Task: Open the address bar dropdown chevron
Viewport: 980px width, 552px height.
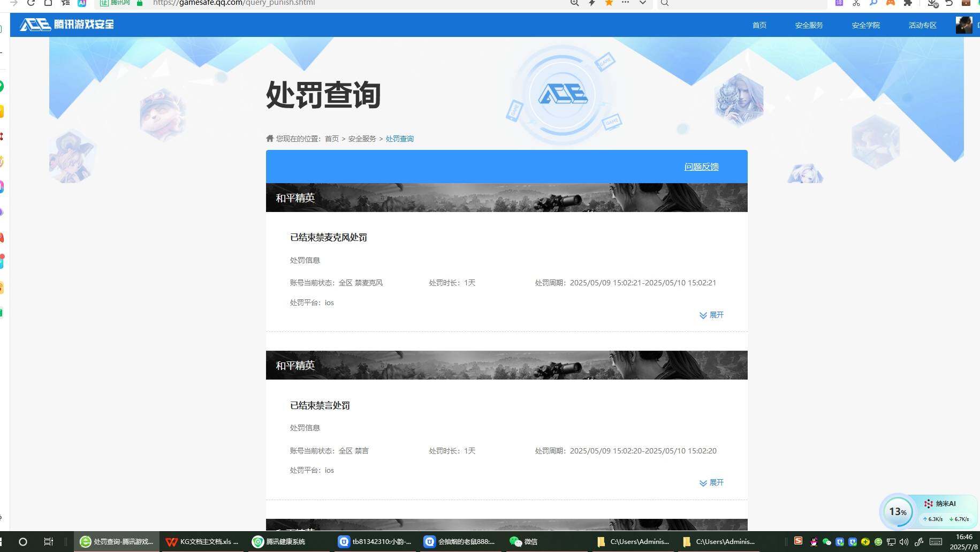Action: 642,3
